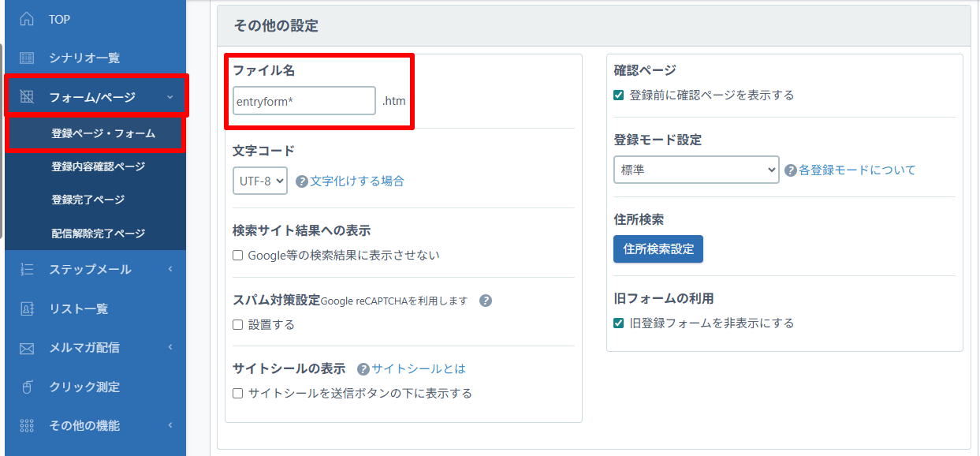
Task: Click the 住所検索設定 button
Action: tap(658, 249)
